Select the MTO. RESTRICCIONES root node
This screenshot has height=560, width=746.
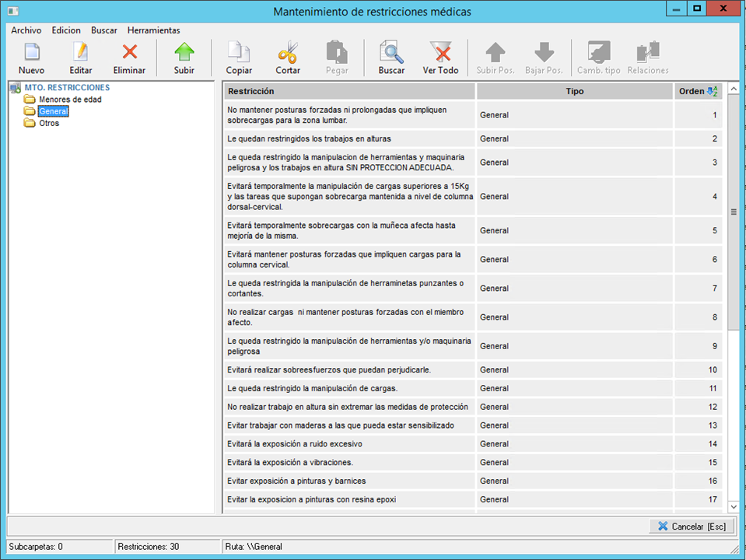point(67,88)
